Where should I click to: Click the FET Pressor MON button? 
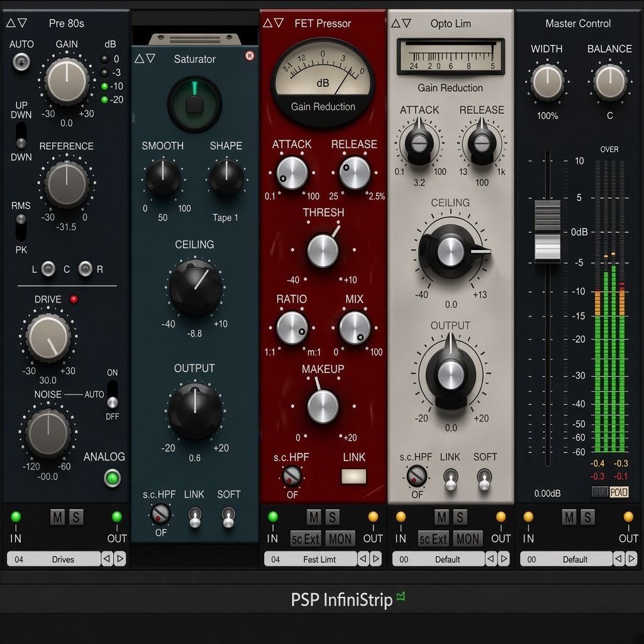click(340, 539)
